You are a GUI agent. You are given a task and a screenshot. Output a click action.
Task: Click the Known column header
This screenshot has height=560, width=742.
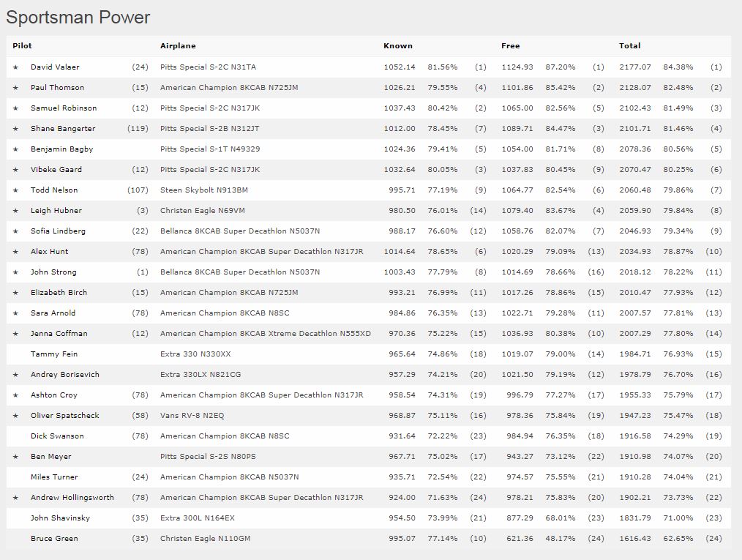[x=398, y=46]
